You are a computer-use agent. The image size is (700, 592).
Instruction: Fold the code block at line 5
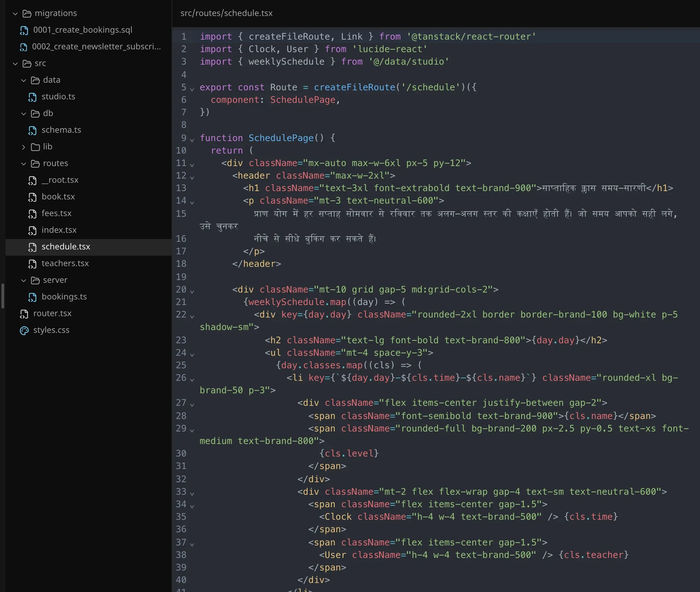coord(192,89)
